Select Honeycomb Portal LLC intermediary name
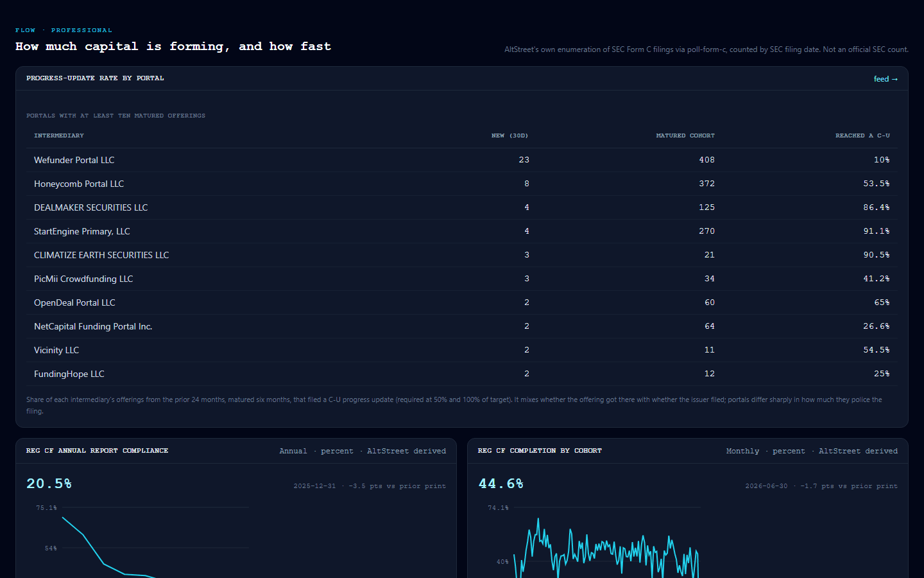The image size is (924, 578). coord(79,184)
